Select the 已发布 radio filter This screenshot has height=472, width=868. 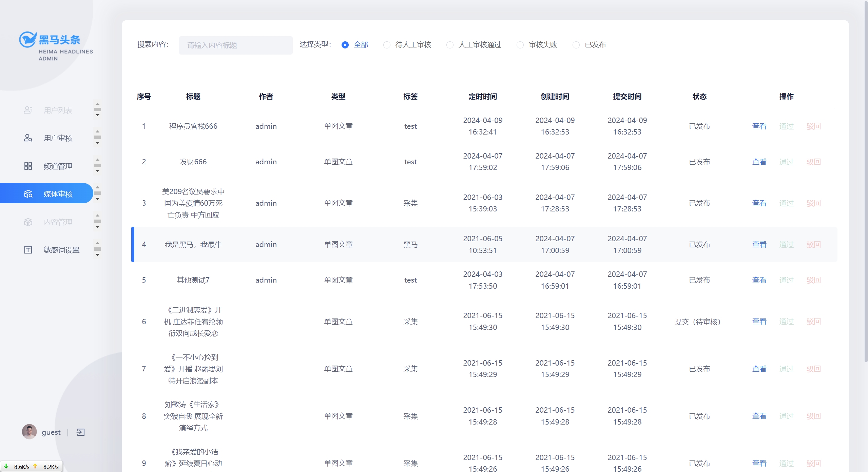click(x=576, y=45)
